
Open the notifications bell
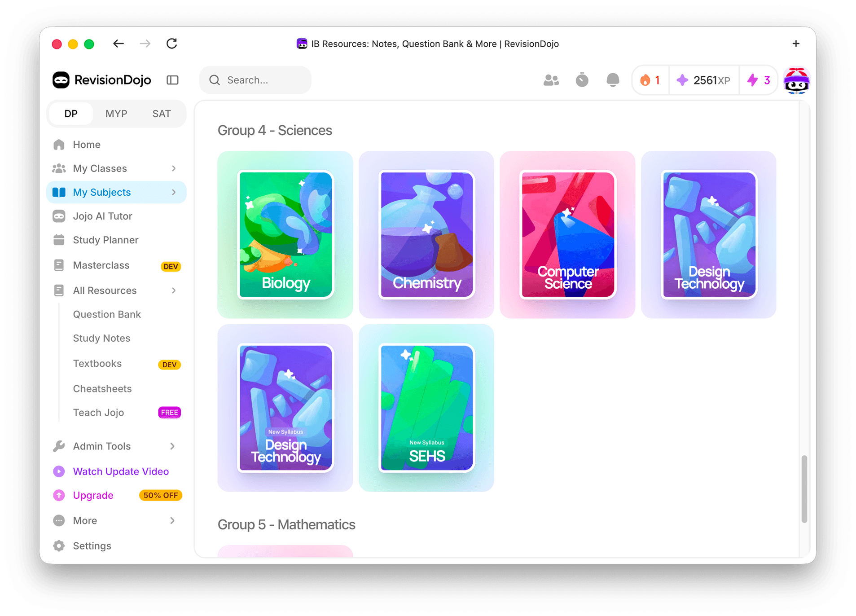coord(613,80)
